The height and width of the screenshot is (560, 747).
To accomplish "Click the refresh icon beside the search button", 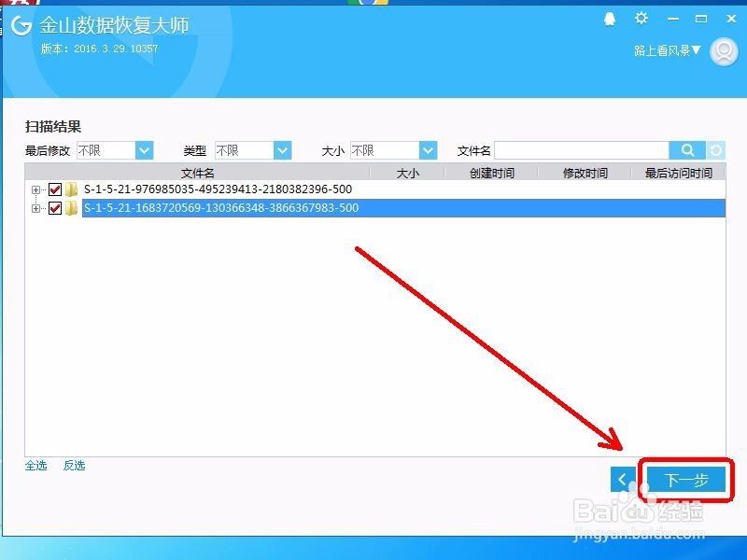I will [712, 150].
